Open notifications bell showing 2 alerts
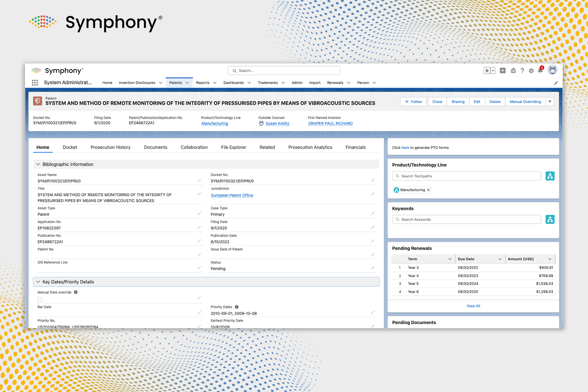Screen dimensions: 588x392 [x=540, y=71]
